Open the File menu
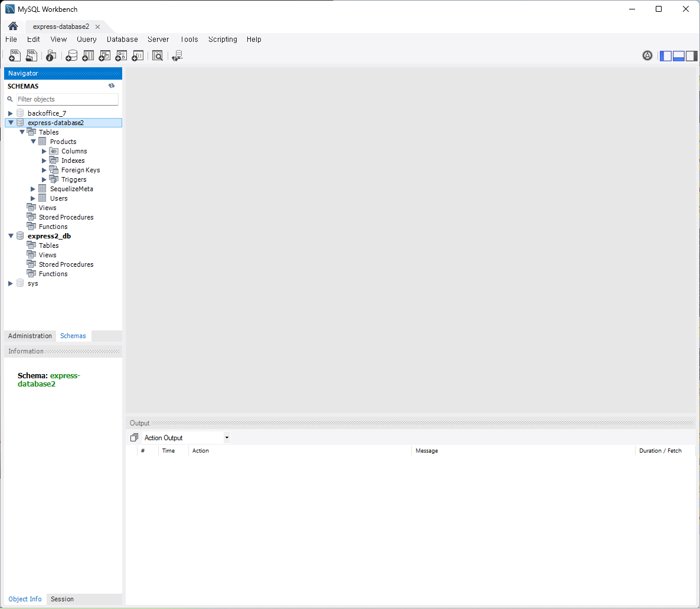Image resolution: width=700 pixels, height=609 pixels. pos(11,40)
